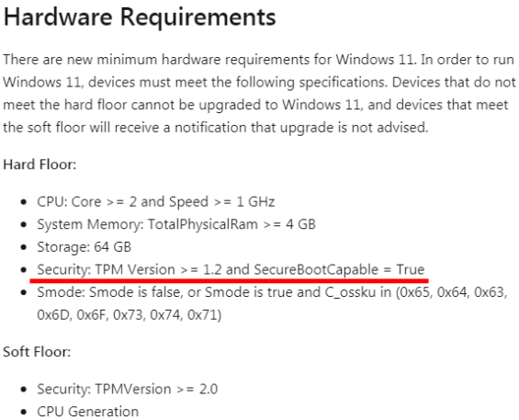Click the Soft Floor subheading
The width and height of the screenshot is (519, 420).
[x=37, y=352]
